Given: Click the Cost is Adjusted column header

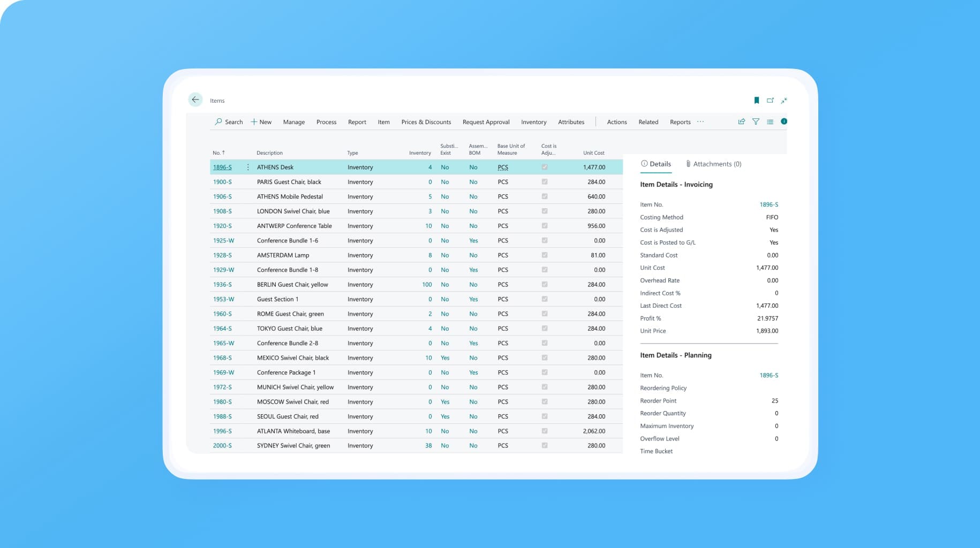Looking at the screenshot, I should 549,149.
